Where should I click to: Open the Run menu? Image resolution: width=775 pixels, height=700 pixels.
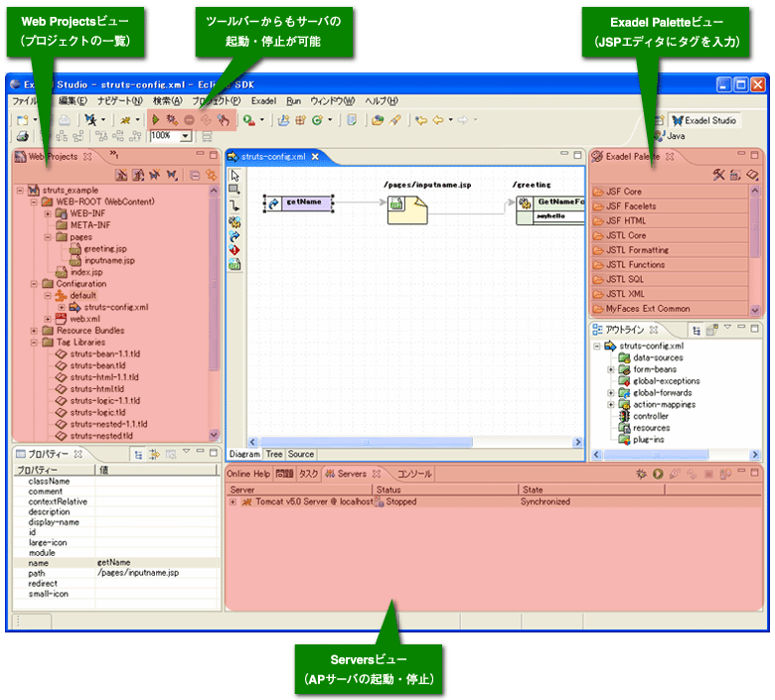coord(293,100)
